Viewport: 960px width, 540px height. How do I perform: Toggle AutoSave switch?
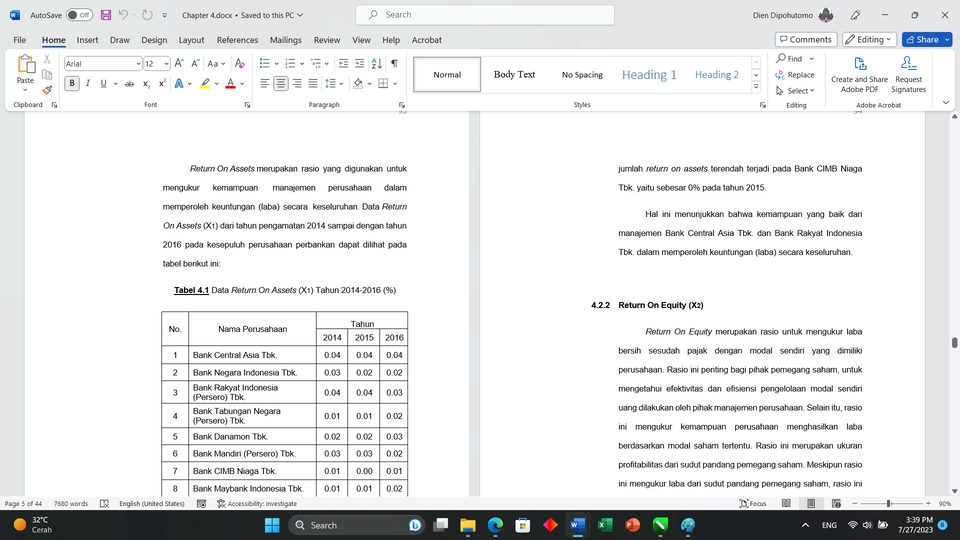[79, 15]
